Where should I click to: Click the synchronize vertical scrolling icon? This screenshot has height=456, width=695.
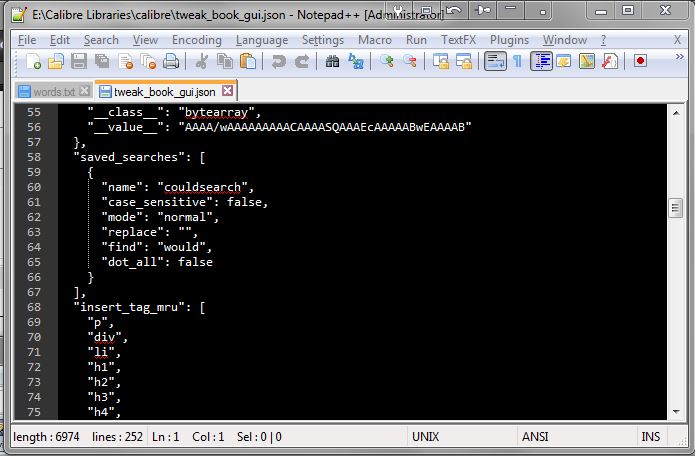[441, 61]
